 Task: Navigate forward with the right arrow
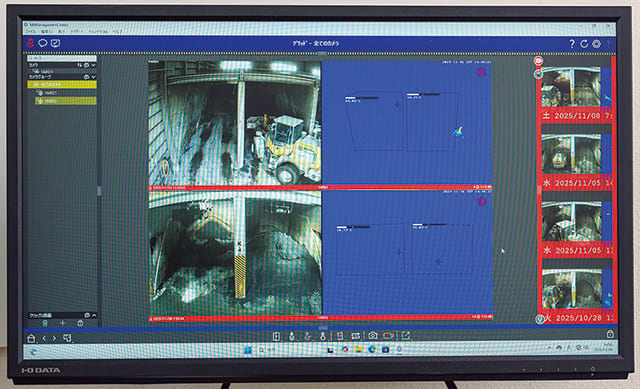pos(54,338)
